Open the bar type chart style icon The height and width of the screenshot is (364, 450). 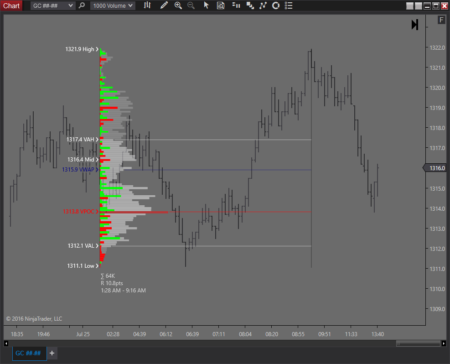coord(147,5)
